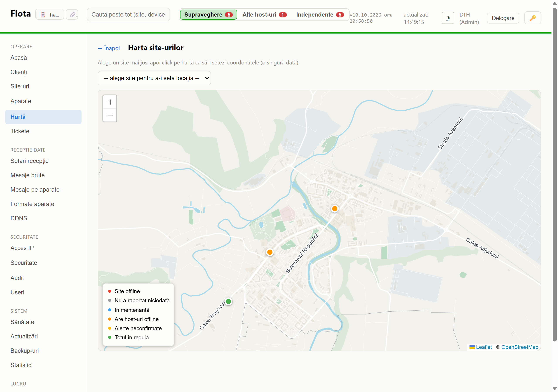Open Setări recepție in the sidebar

pyautogui.click(x=43, y=161)
